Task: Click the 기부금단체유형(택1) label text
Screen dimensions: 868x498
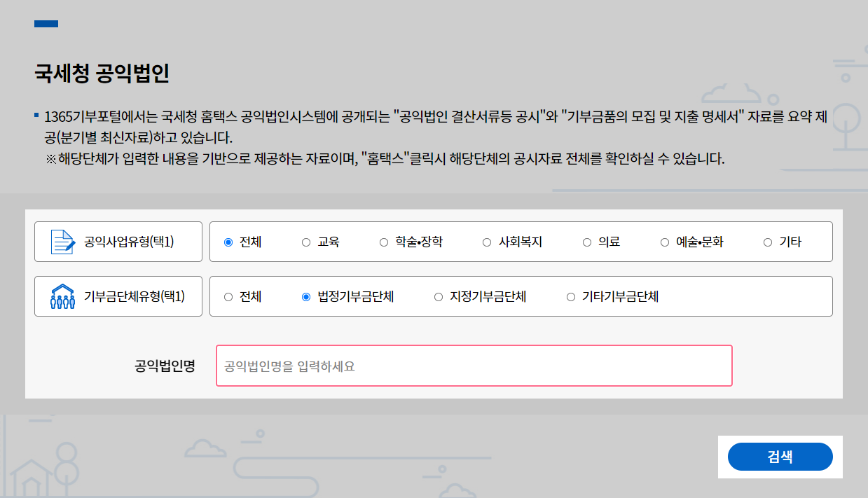Action: click(135, 296)
